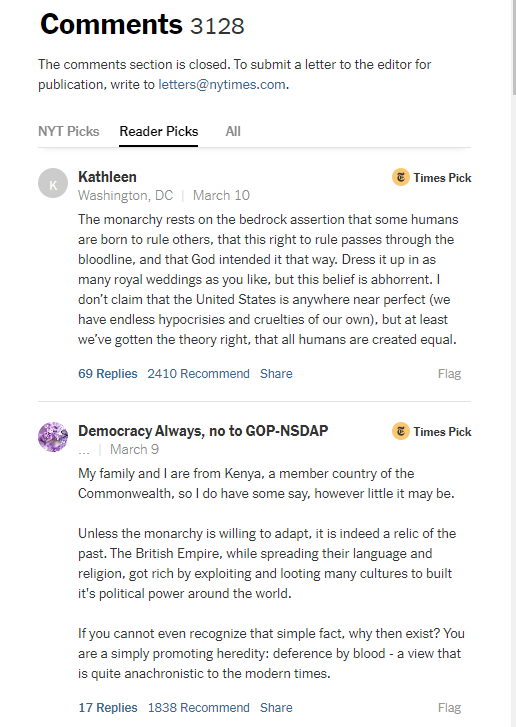
Task: Click the username Kathleen
Action: [107, 177]
